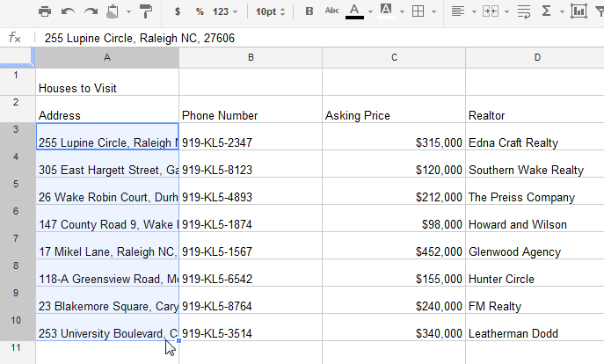
Task: Open the merge cells dropdown arrow
Action: tap(507, 12)
